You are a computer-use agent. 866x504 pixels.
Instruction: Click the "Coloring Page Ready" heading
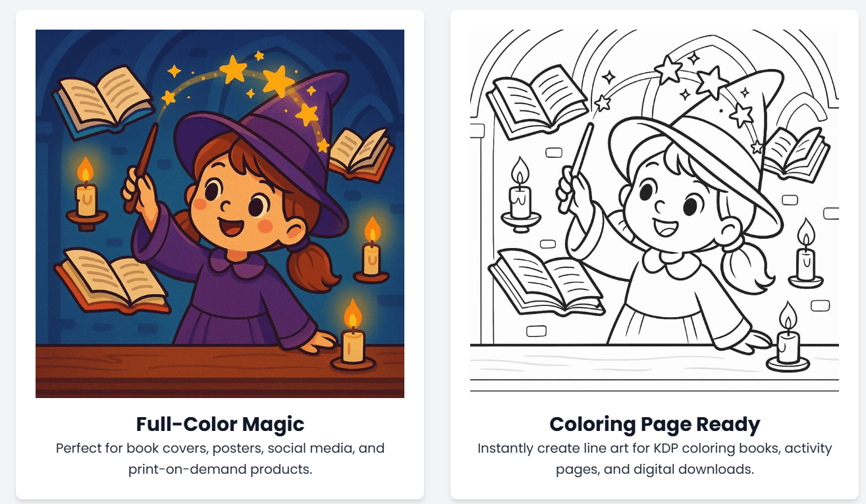(655, 424)
